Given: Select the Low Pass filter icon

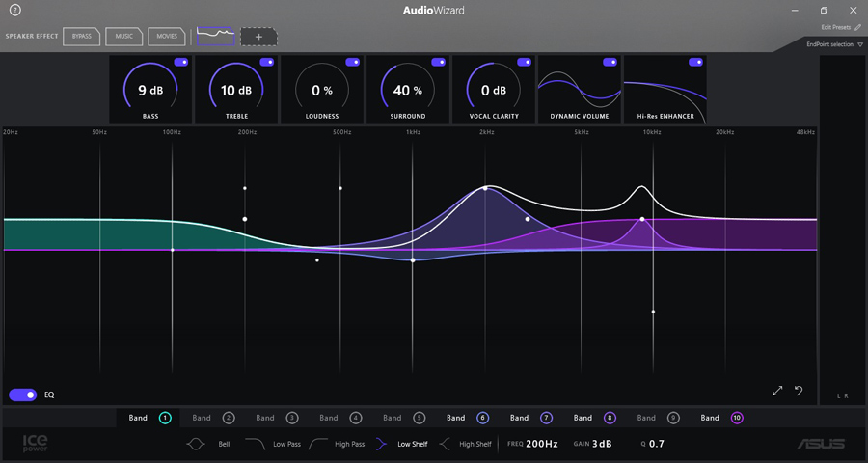Looking at the screenshot, I should click(x=256, y=444).
